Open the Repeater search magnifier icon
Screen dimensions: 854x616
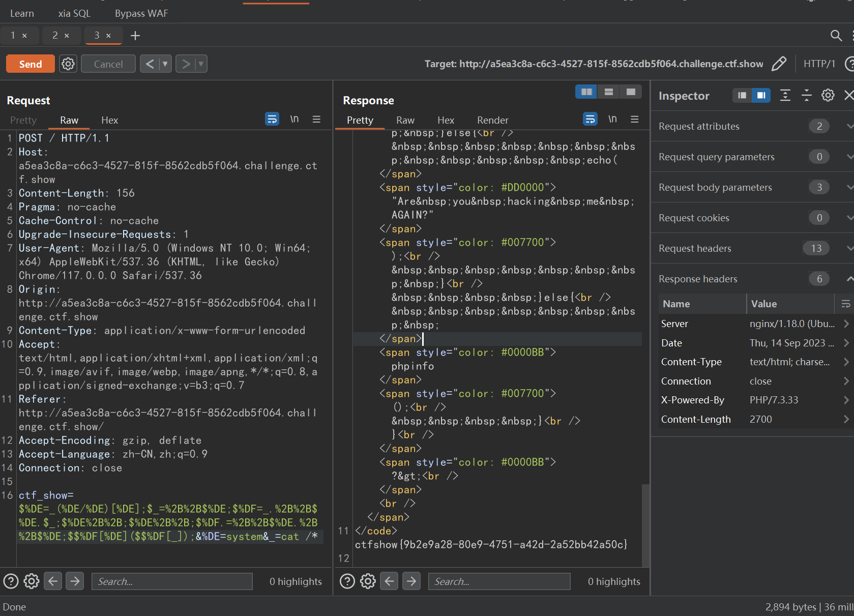click(836, 35)
